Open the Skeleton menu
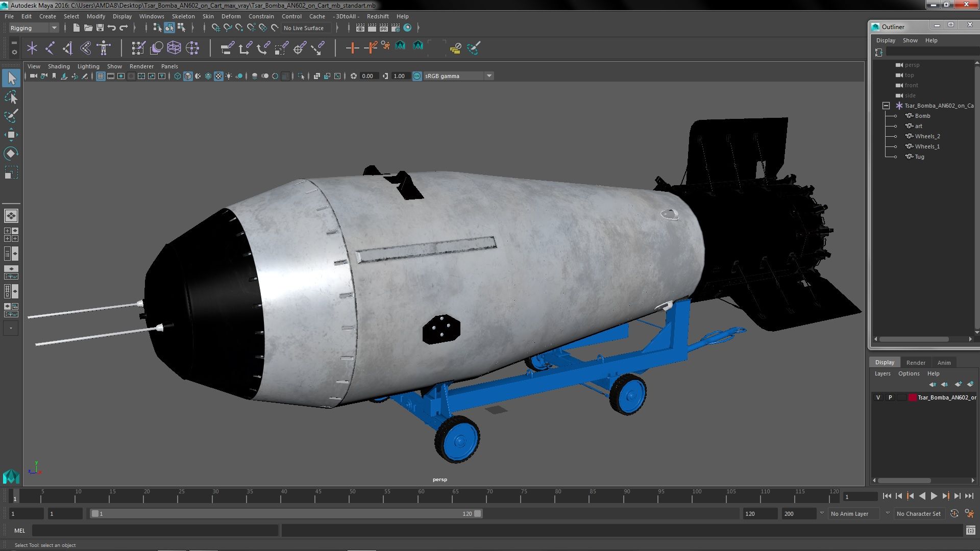This screenshot has width=980, height=551. [x=183, y=16]
